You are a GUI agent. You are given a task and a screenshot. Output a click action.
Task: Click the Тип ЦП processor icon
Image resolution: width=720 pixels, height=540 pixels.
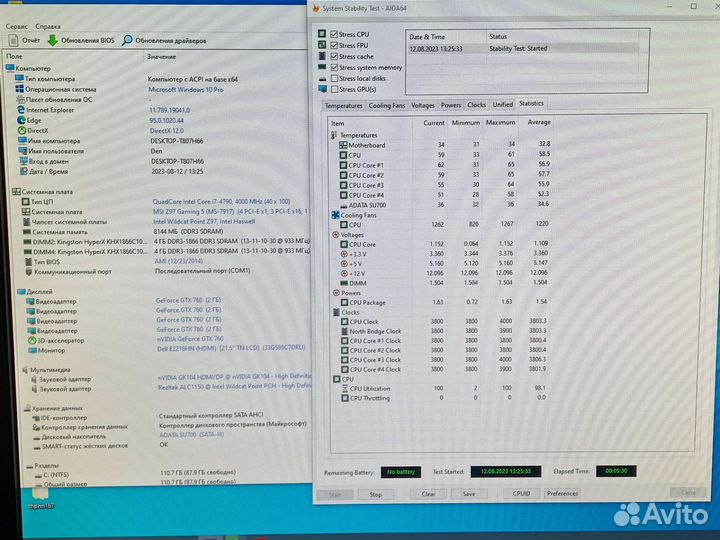click(26, 202)
